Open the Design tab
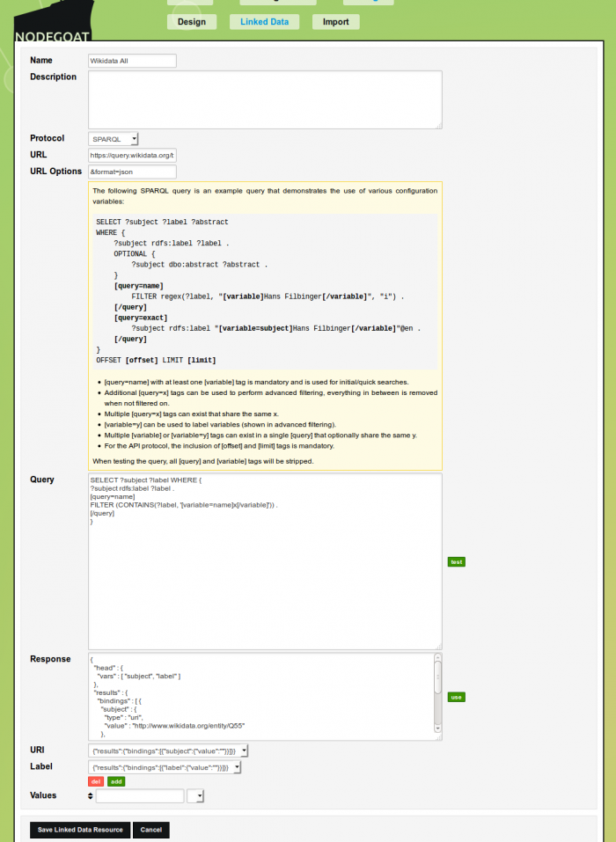Viewport: 616px width, 842px height. pos(192,22)
